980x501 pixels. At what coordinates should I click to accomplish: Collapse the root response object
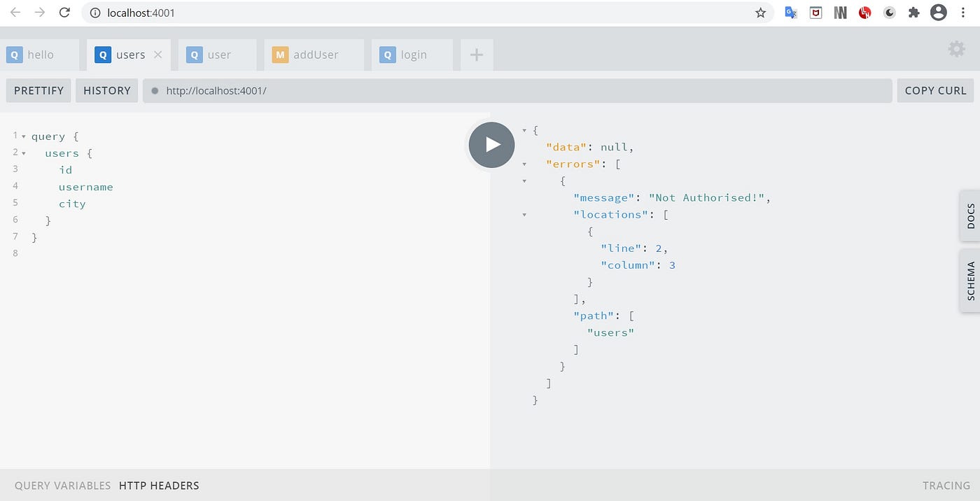coord(524,130)
